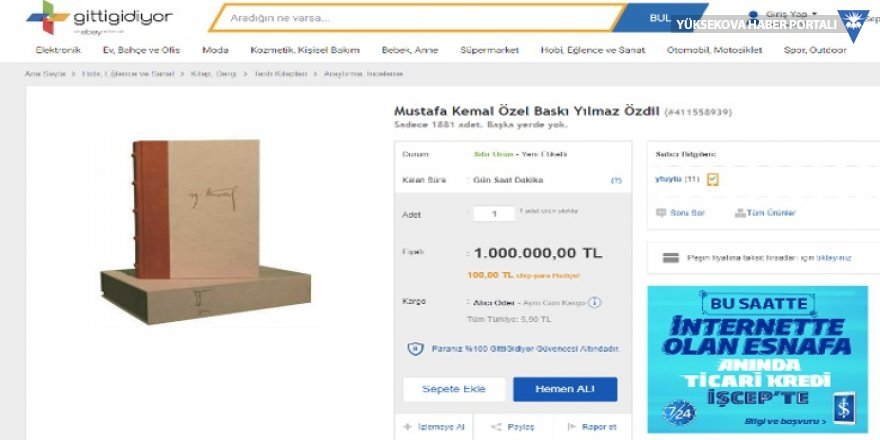Screen dimensions: 880x440
Task: Click the İzlemeye Al plus icon
Action: click(408, 427)
